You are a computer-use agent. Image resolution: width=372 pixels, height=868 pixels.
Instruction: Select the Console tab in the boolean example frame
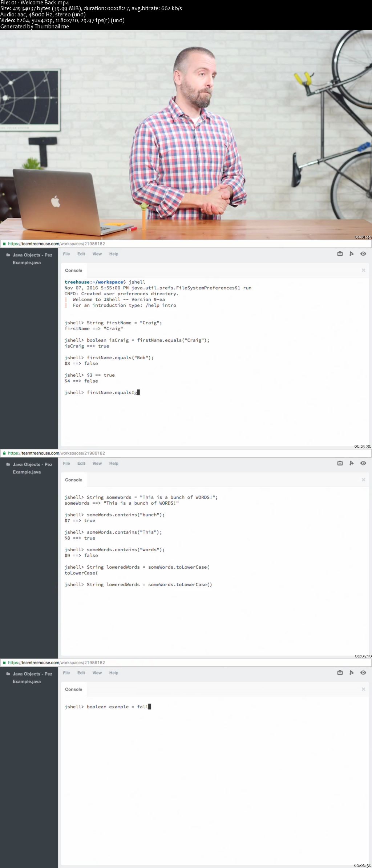pyautogui.click(x=74, y=689)
